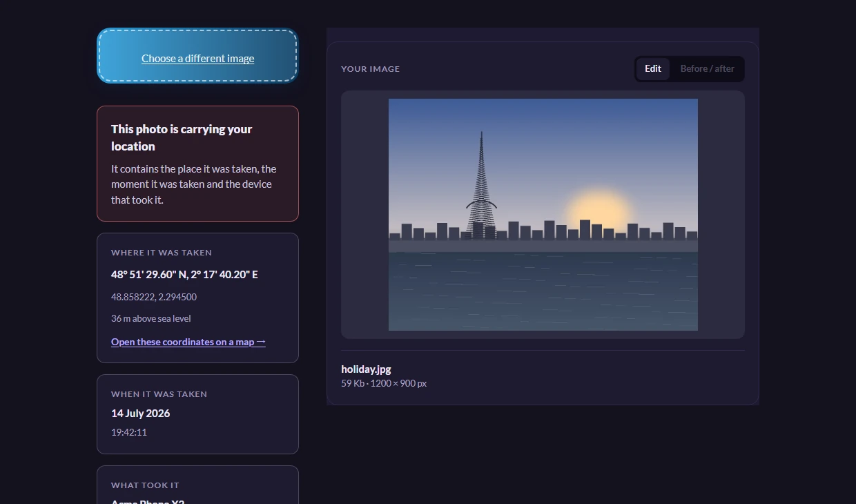
Task: Select the holiday.jpg file name
Action: point(366,369)
